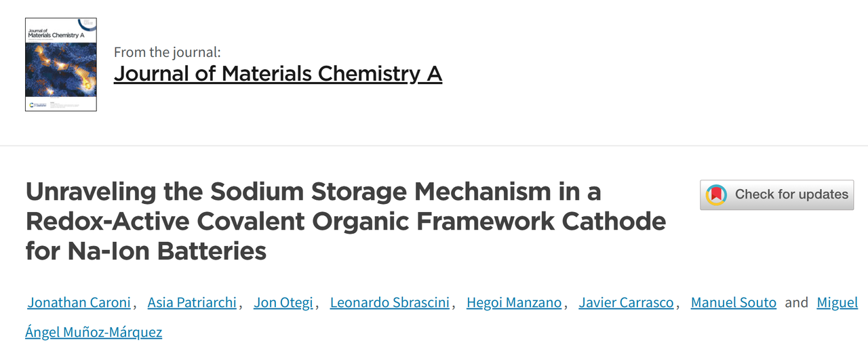This screenshot has height=351, width=868.
Task: Open the Journal of Materials Chemistry A link
Action: point(277,73)
